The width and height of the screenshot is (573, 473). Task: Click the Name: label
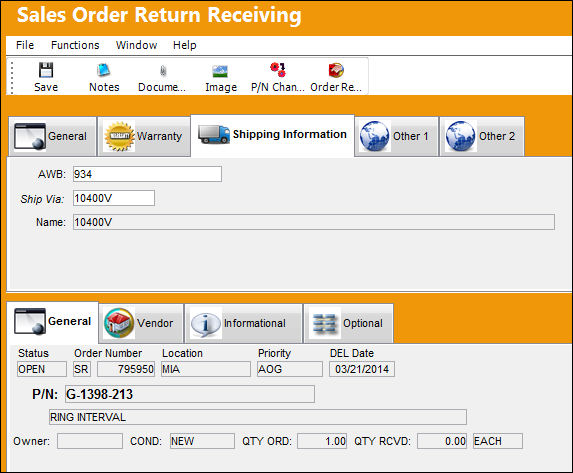(51, 222)
